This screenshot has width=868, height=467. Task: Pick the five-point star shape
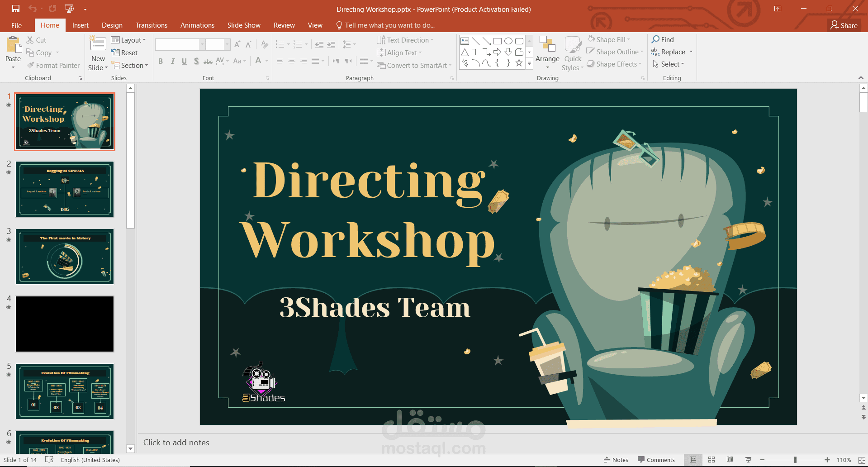[x=519, y=63]
